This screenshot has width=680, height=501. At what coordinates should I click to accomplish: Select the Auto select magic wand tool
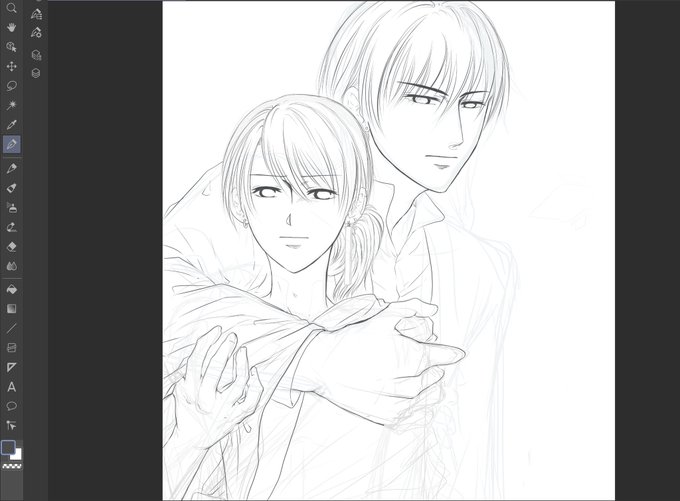coord(11,105)
